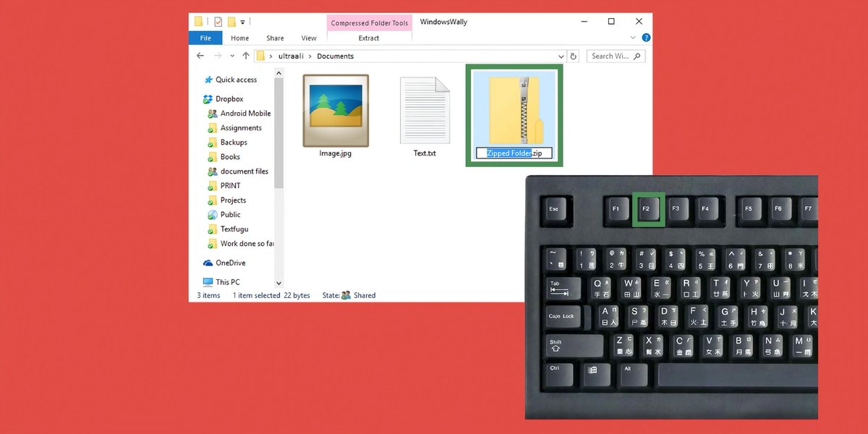Click the navigation pane scroll down arrow
This screenshot has height=434, width=868.
(x=278, y=284)
